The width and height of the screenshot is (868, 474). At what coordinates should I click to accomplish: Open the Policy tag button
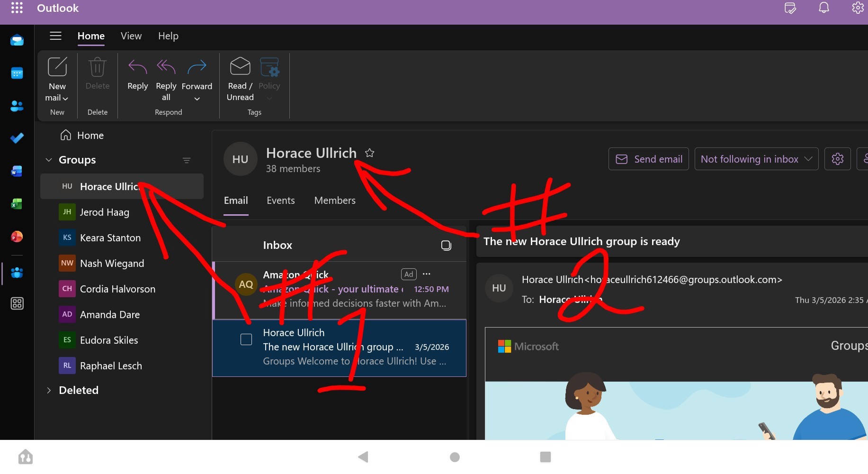269,79
